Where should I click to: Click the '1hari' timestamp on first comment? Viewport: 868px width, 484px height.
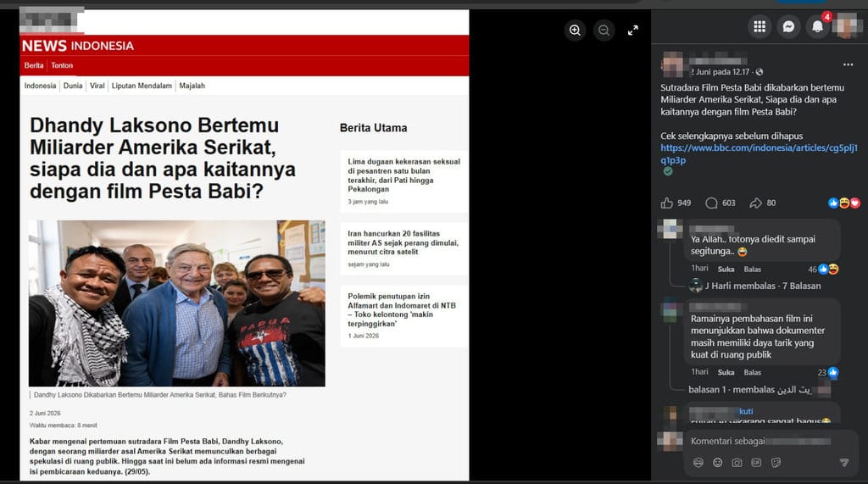pos(699,269)
